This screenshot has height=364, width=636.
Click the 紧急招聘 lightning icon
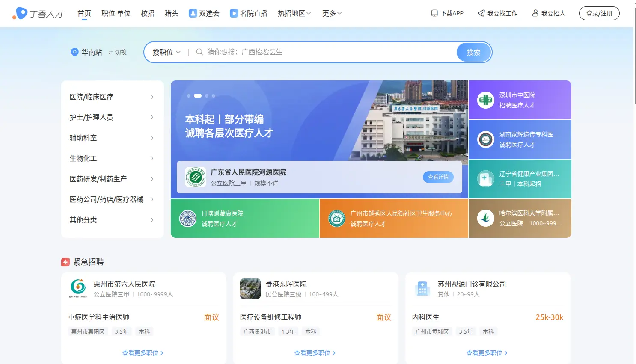65,262
